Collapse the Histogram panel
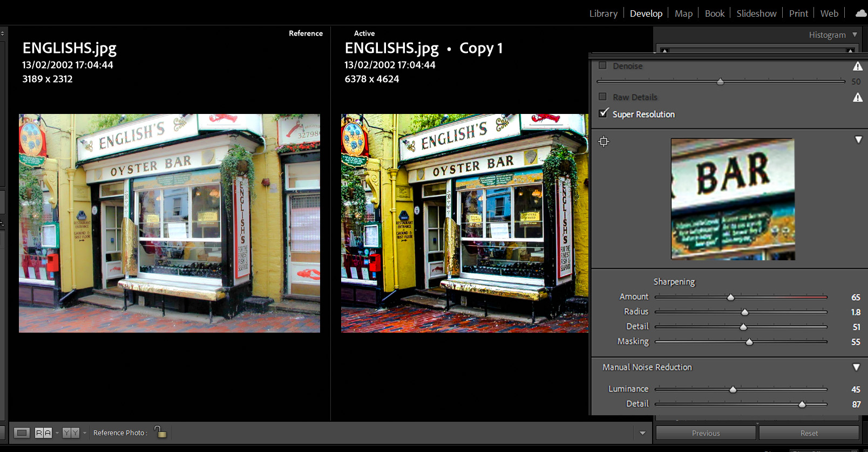Screen dimensions: 868x452 pyautogui.click(x=855, y=35)
